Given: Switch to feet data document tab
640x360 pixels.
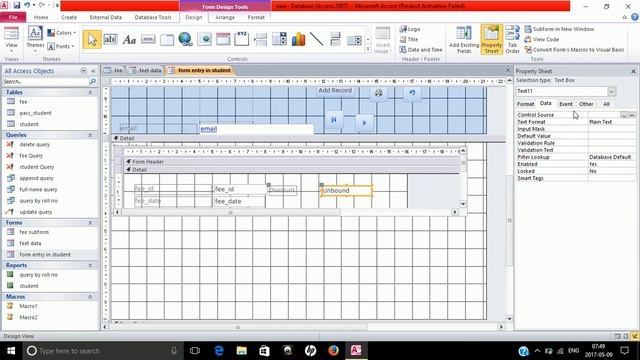Looking at the screenshot, I should click(x=147, y=70).
